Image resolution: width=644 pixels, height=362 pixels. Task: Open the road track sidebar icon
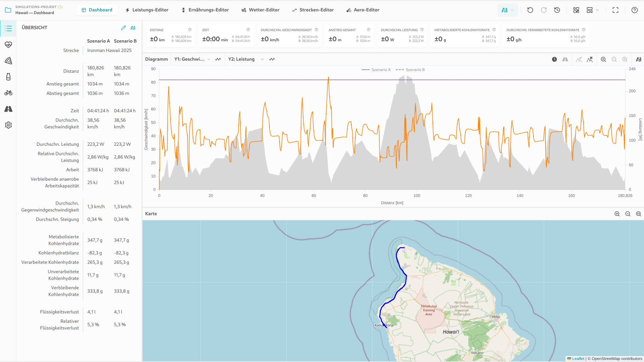[8, 109]
